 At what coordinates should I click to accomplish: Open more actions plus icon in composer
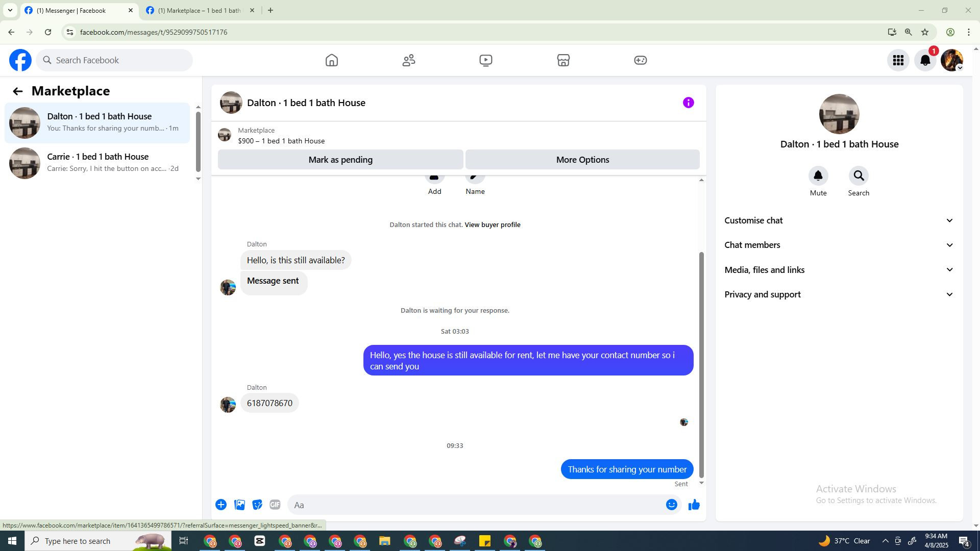click(221, 505)
